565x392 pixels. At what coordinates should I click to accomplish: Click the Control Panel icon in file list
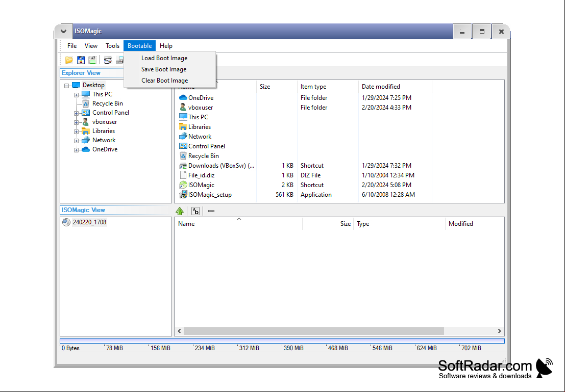(x=183, y=146)
